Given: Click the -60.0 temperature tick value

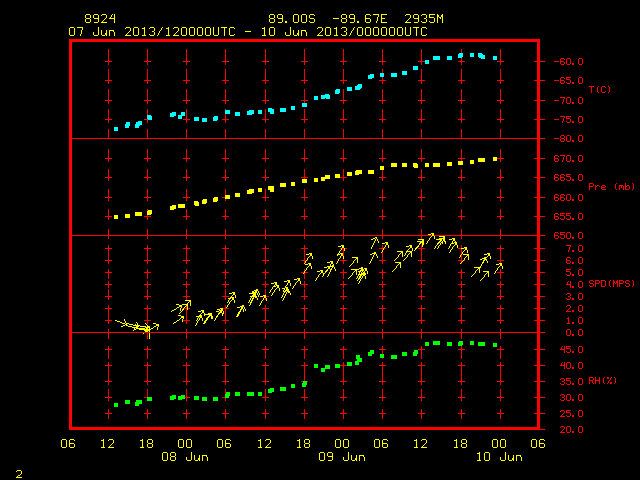Looking at the screenshot, I should (568, 62).
